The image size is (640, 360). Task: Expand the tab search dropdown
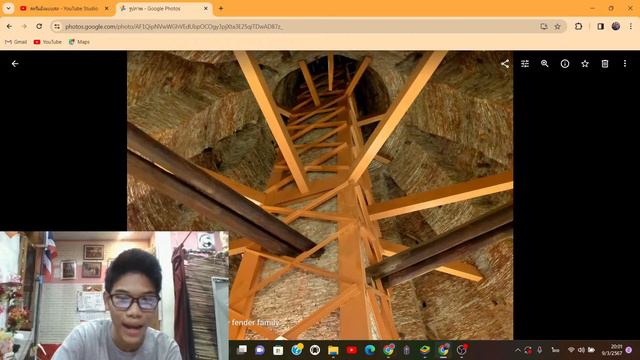(8, 8)
